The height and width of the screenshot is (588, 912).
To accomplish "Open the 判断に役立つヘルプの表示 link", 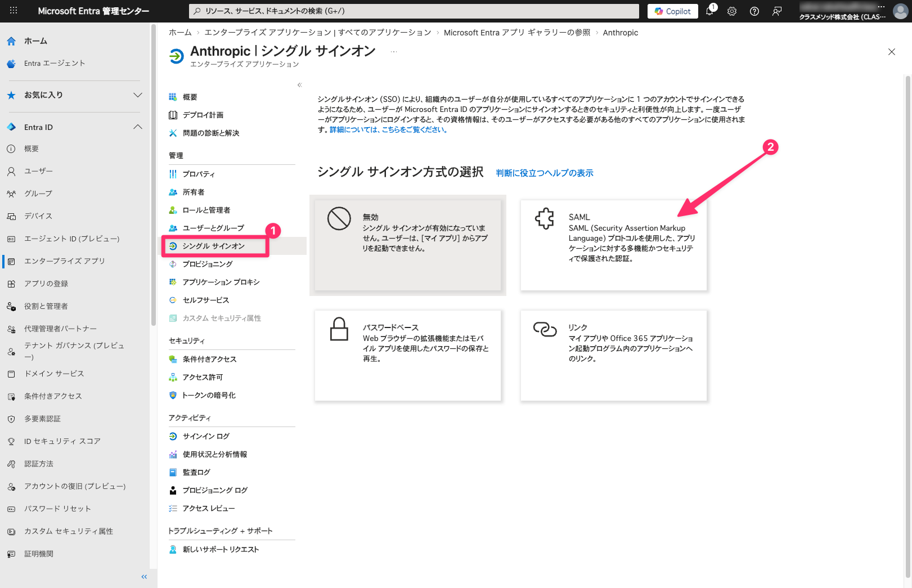I will pyautogui.click(x=544, y=173).
